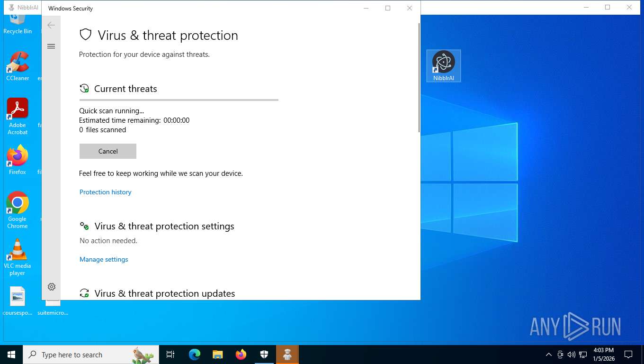Select the Recycle Bin desktop icon
This screenshot has height=364, width=644.
tap(18, 25)
